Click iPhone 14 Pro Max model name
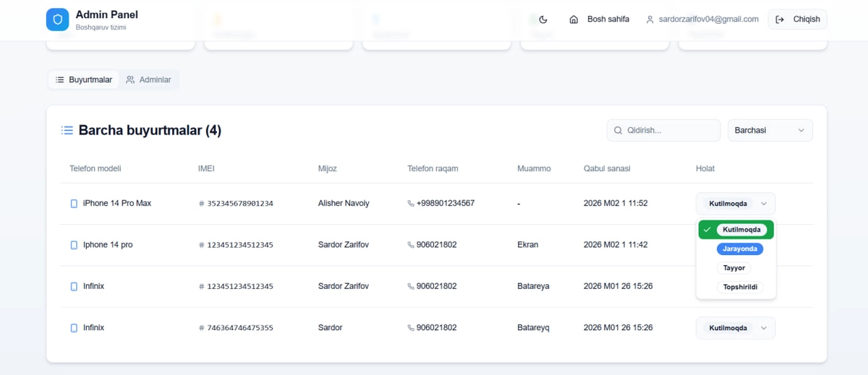868x375 pixels. click(x=117, y=204)
